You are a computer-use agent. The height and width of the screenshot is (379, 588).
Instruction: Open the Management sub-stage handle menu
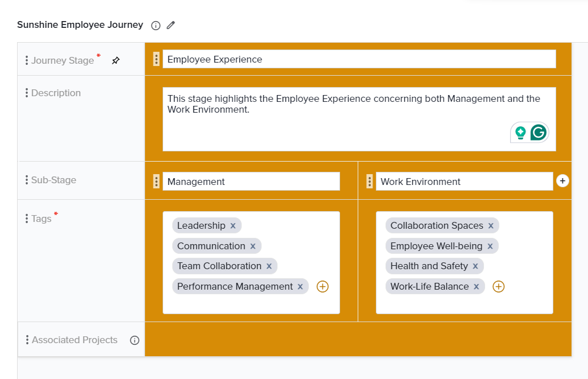(156, 182)
